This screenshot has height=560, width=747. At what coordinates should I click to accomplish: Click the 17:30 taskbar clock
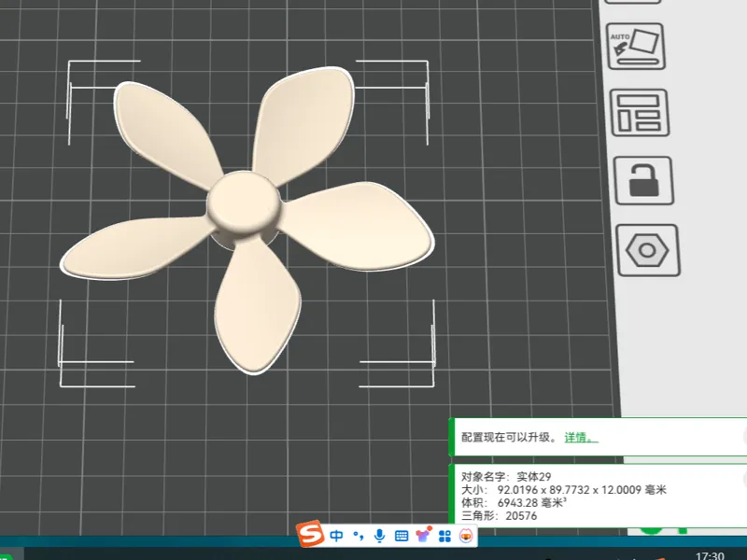(710, 555)
